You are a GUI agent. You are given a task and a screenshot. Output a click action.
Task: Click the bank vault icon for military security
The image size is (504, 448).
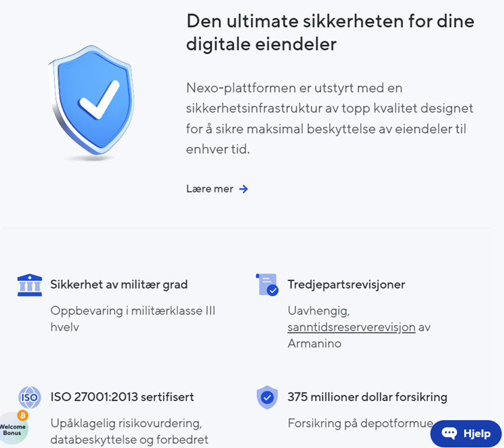coord(30,285)
